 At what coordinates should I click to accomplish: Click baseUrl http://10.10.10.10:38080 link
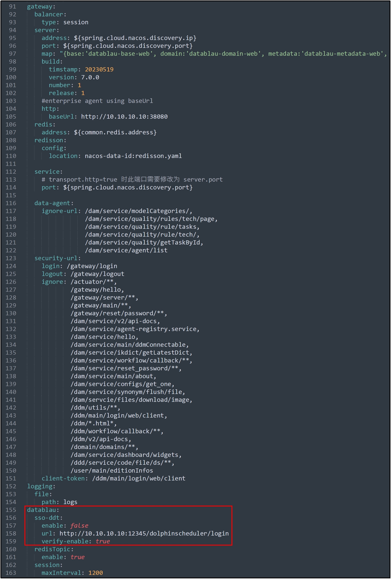tap(124, 117)
